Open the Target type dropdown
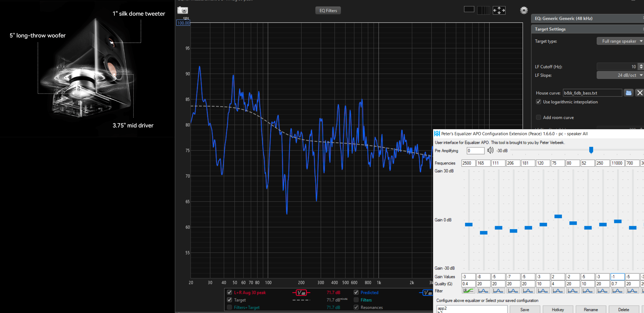This screenshot has height=313, width=644. (620, 41)
